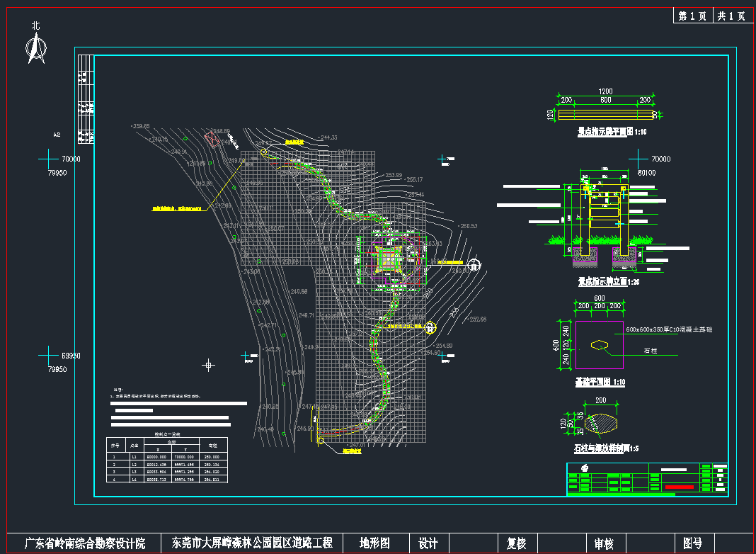Select the hatched stone column section shape

[600, 422]
